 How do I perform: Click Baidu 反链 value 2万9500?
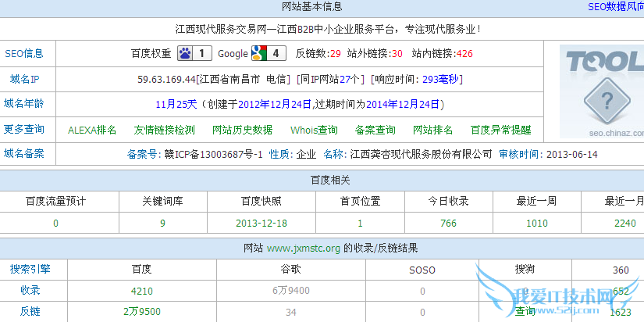(x=142, y=312)
